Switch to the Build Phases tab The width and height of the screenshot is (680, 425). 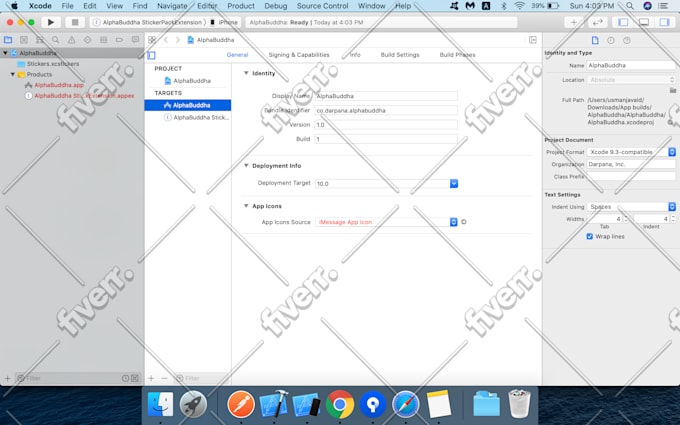click(x=458, y=55)
